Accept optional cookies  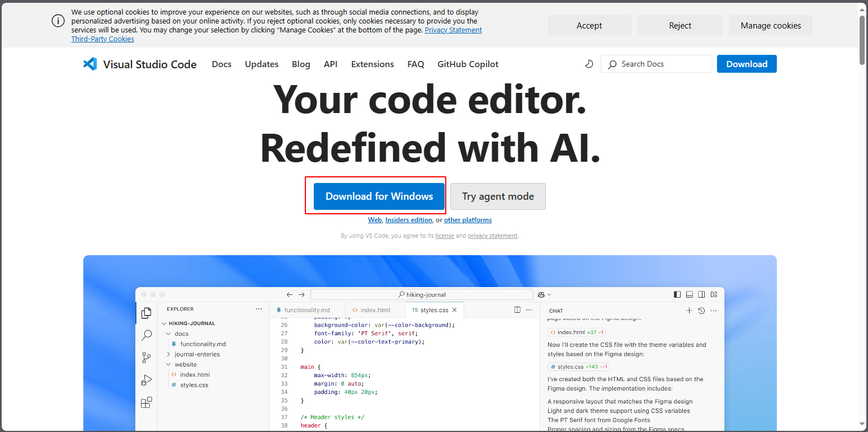(x=589, y=25)
